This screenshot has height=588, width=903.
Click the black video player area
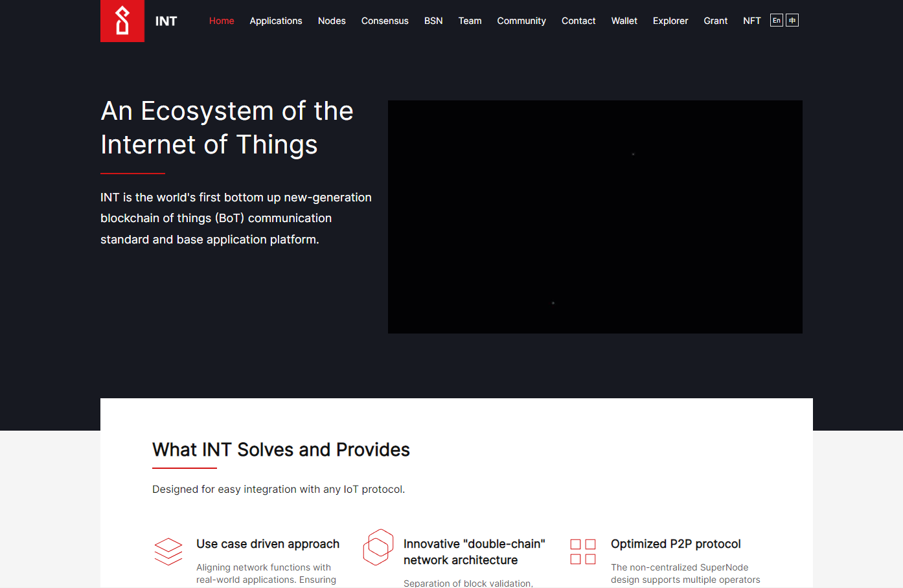click(595, 217)
